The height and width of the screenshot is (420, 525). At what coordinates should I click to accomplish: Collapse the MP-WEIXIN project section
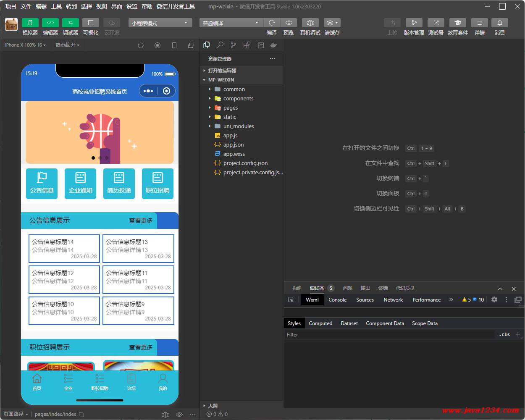[242, 80]
